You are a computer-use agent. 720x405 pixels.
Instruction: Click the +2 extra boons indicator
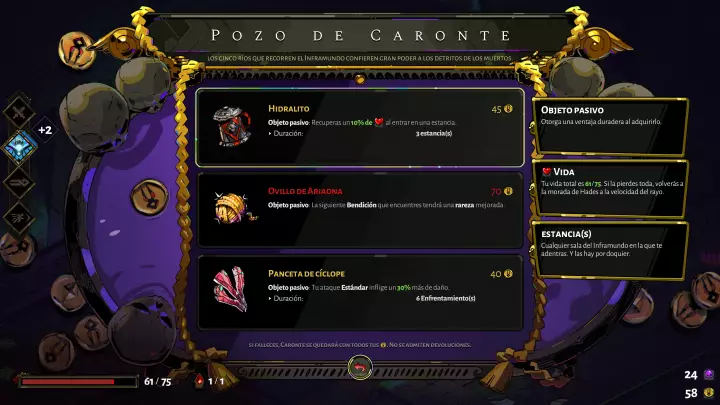[45, 130]
